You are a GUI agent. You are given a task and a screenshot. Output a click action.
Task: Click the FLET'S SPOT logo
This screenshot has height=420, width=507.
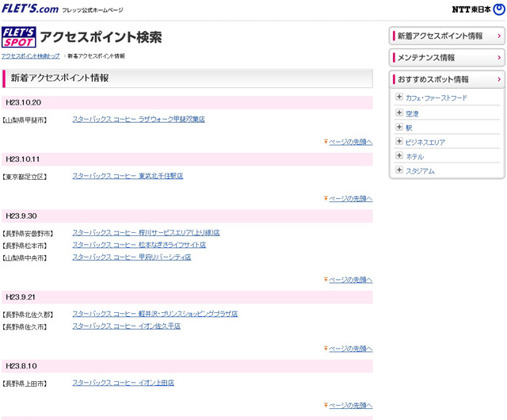point(19,37)
